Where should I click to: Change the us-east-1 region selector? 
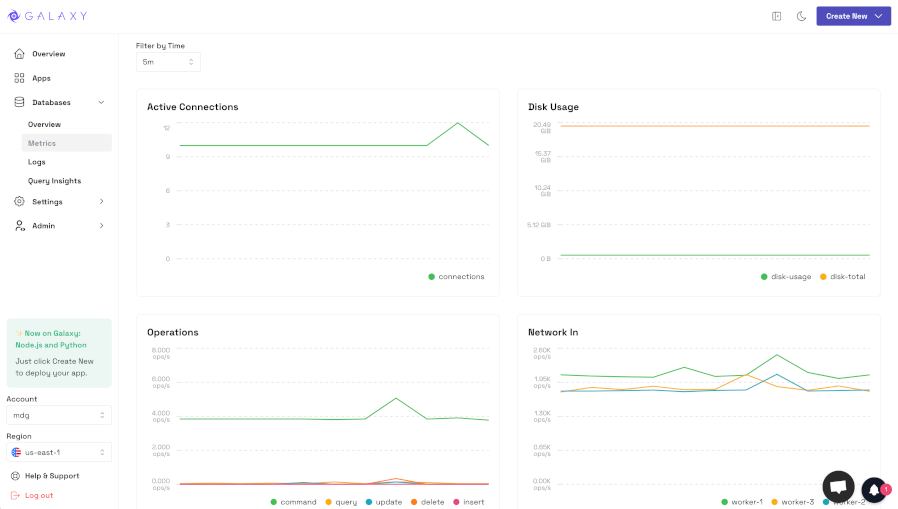pyautogui.click(x=59, y=452)
